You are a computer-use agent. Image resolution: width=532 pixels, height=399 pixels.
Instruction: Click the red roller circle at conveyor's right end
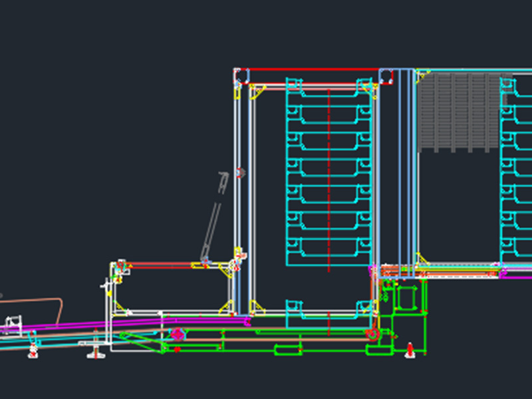pyautogui.click(x=374, y=333)
